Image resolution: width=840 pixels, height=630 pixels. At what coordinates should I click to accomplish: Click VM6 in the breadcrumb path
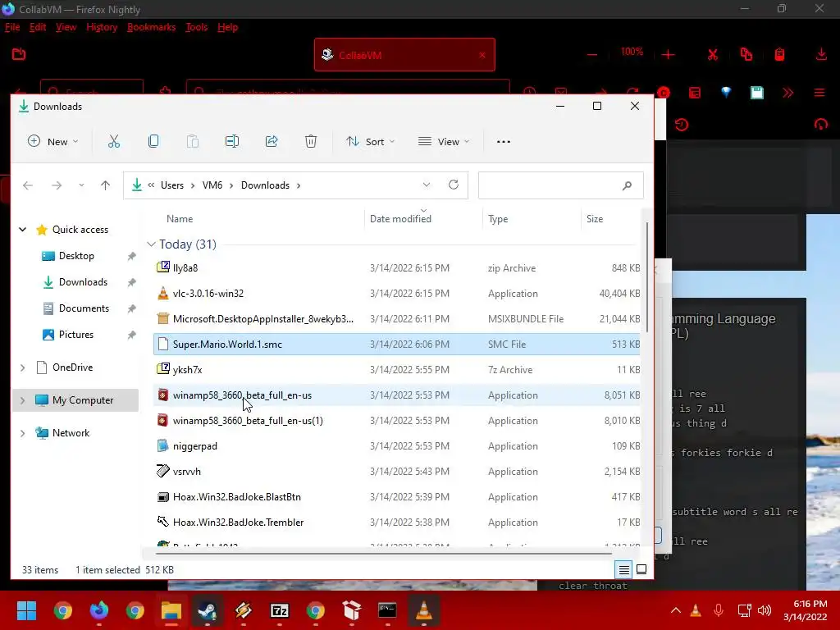click(x=212, y=185)
